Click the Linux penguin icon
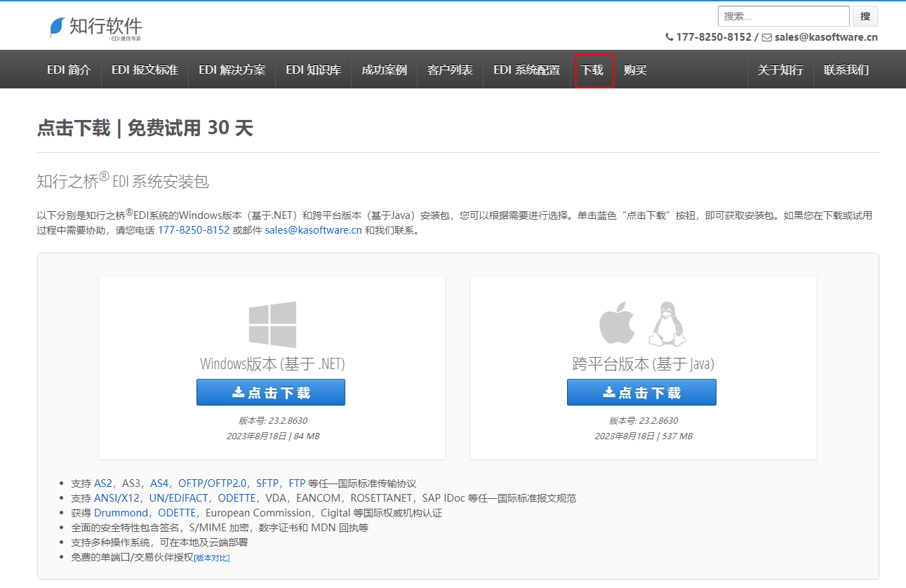This screenshot has height=588, width=906. [666, 324]
